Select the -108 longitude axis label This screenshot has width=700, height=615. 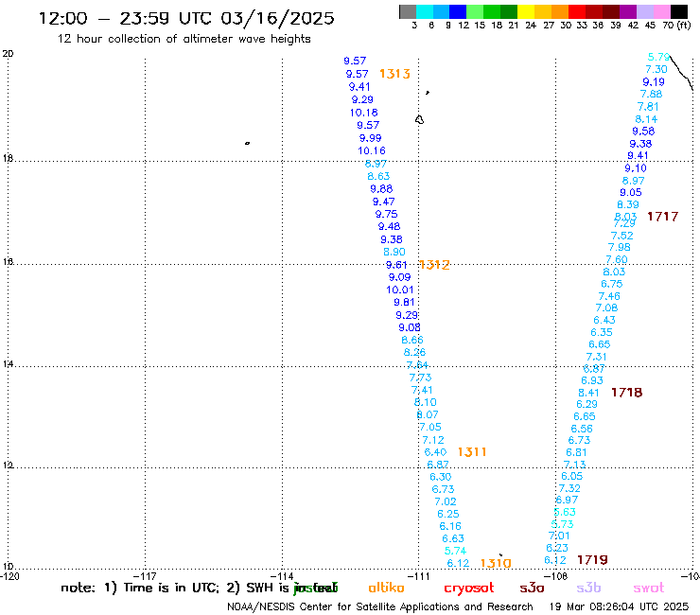coord(555,576)
